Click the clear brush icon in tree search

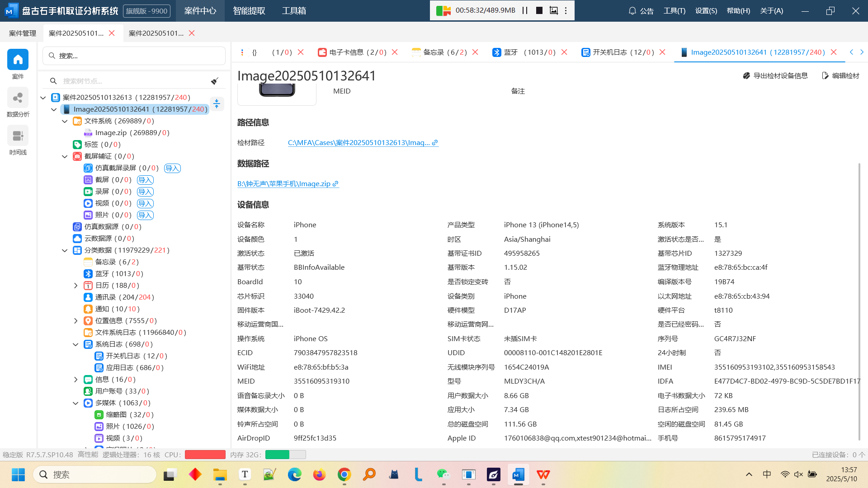coord(215,81)
